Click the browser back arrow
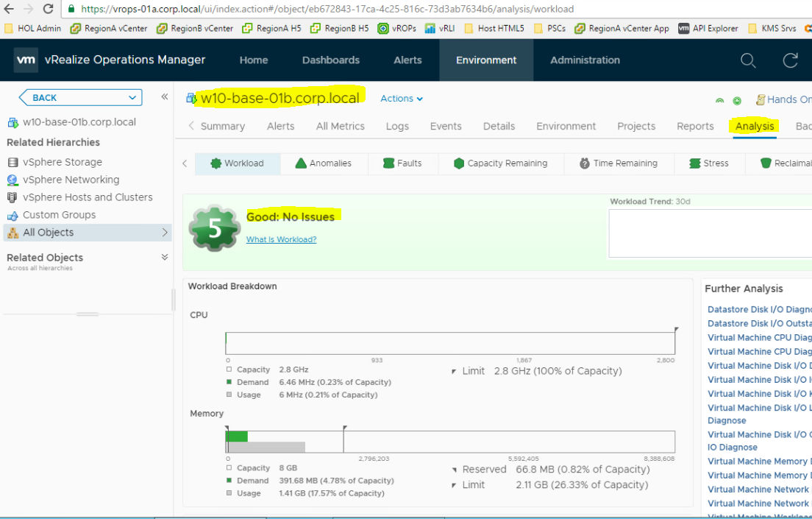The image size is (812, 519). [9, 9]
